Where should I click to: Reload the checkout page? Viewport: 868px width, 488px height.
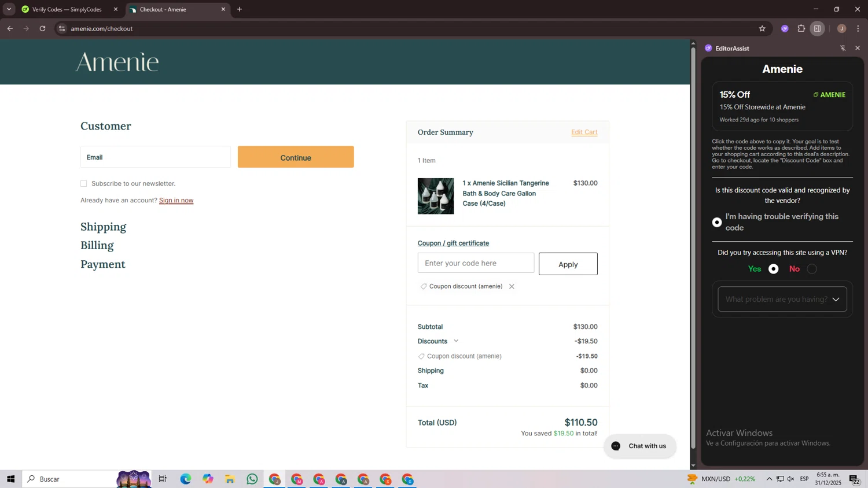click(x=42, y=28)
